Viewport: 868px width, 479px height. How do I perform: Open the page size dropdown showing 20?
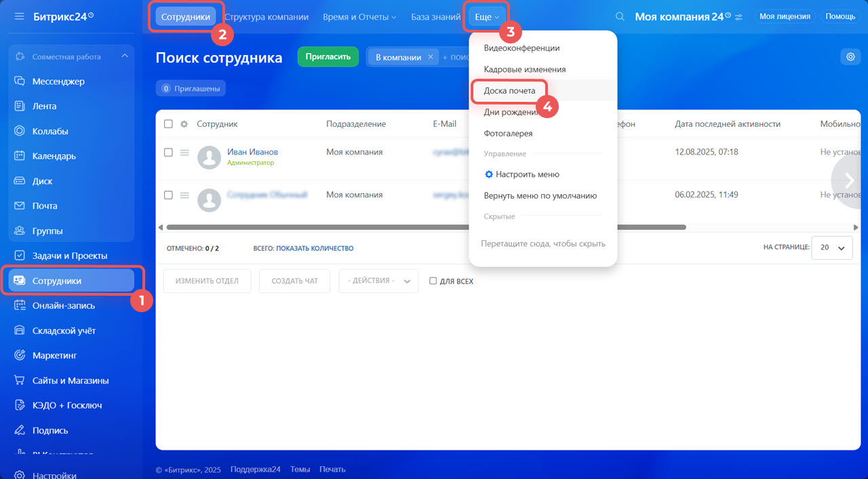(832, 248)
